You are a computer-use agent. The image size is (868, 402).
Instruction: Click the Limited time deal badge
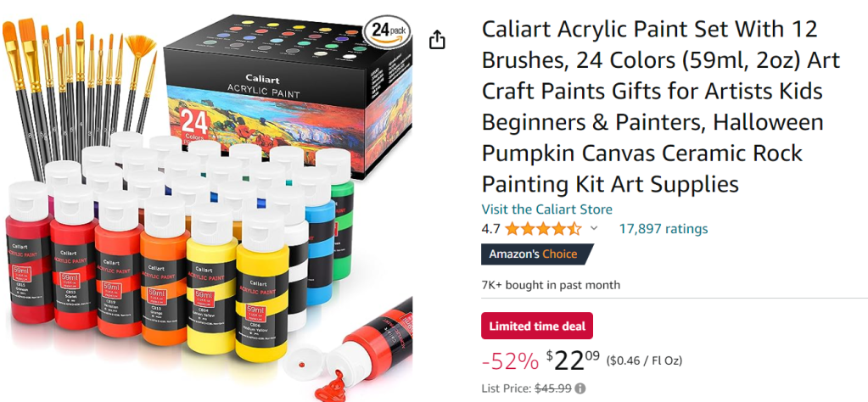point(537,326)
